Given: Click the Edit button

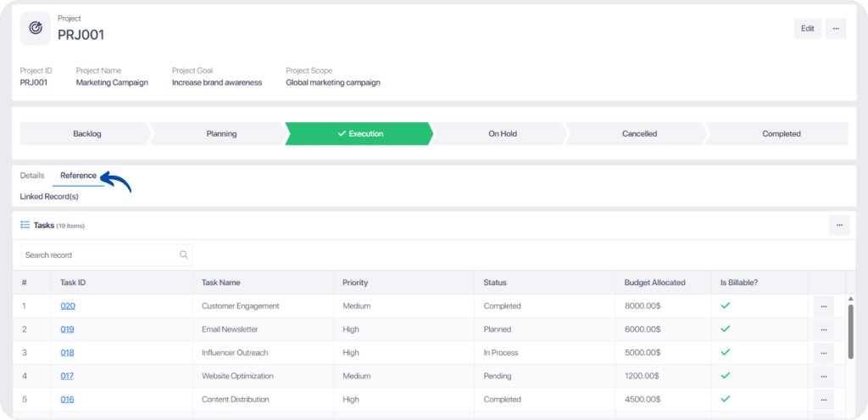Looking at the screenshot, I should coord(808,29).
